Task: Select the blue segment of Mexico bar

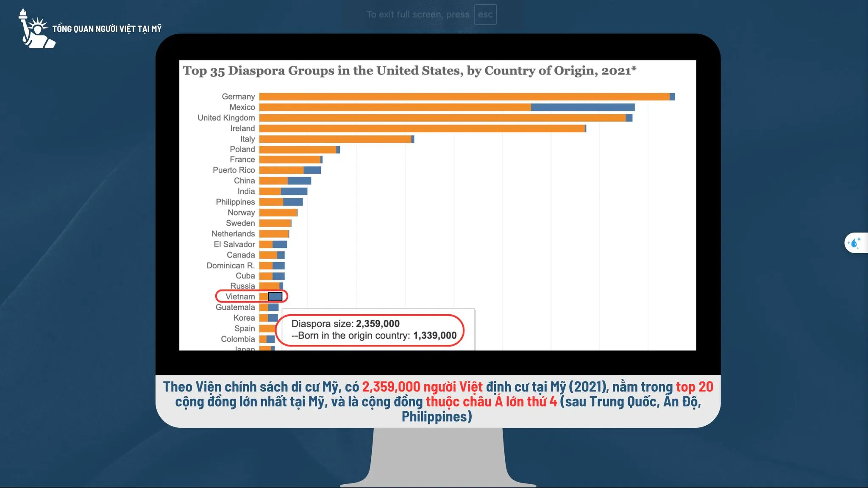Action: coord(583,107)
